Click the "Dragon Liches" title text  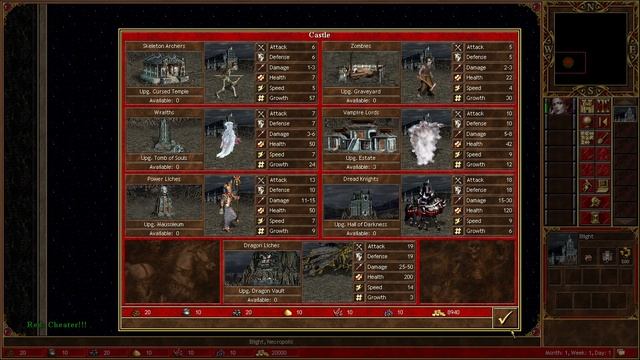tap(262, 246)
